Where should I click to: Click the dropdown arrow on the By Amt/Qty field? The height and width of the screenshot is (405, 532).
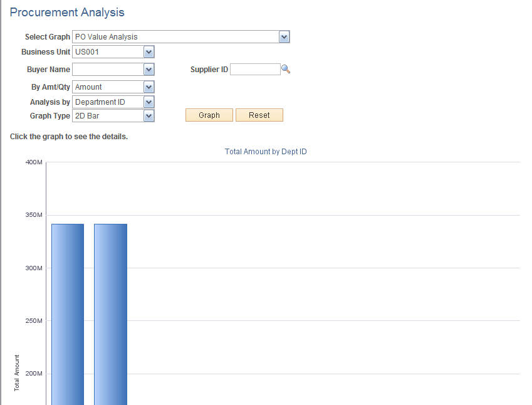click(x=149, y=87)
